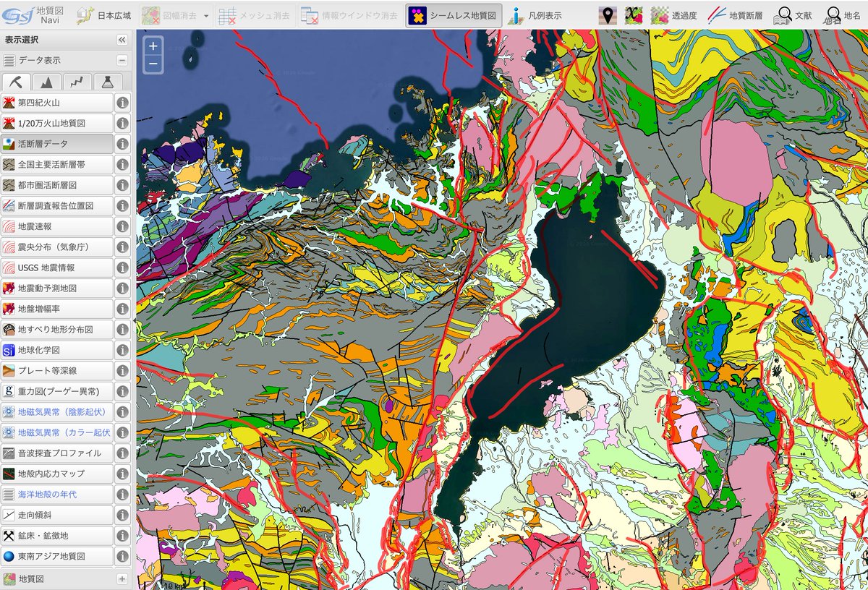
Task: Select the 鉱床・鉱徴地 layer
Action: pos(57,536)
